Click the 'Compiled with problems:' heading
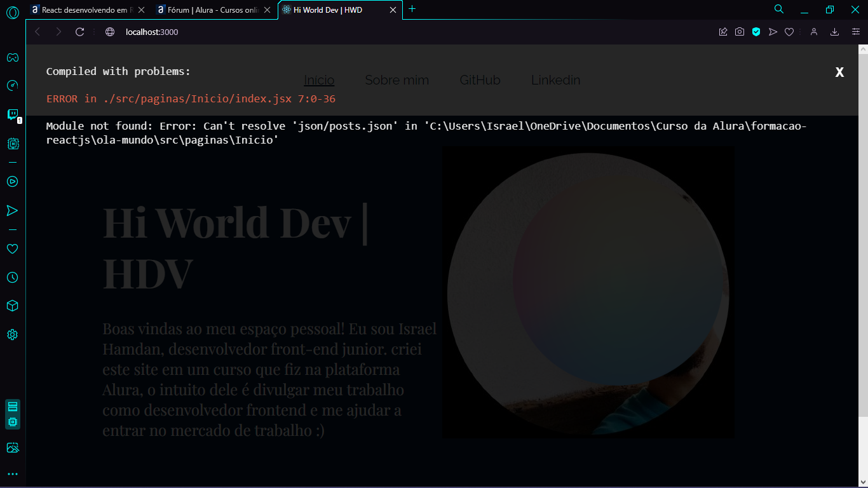The image size is (868, 488). 118,71
